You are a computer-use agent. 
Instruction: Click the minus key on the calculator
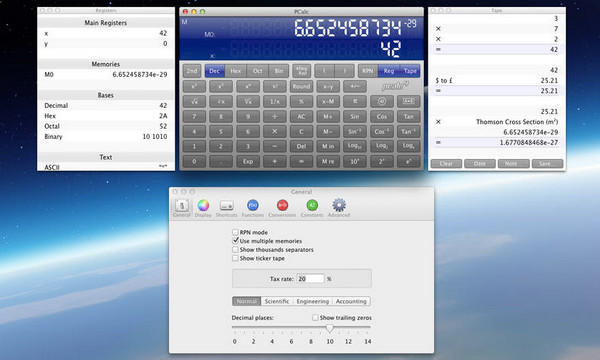[x=274, y=146]
